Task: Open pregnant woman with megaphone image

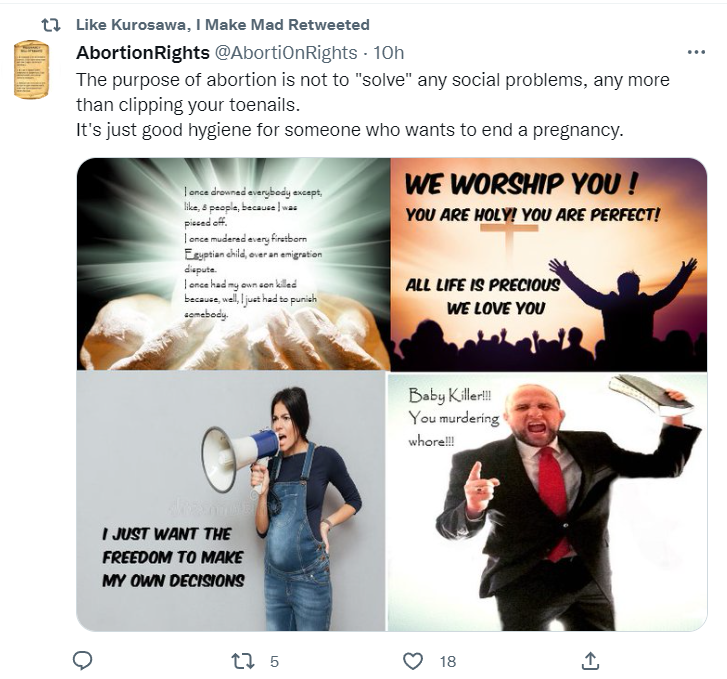Action: tap(231, 501)
